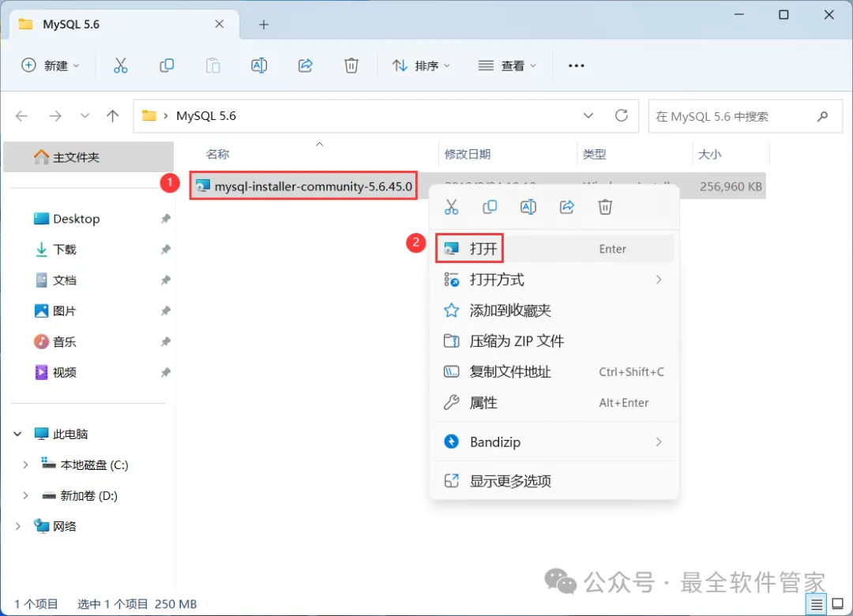
Task: Switch to large icons view in status bar
Action: [838, 604]
